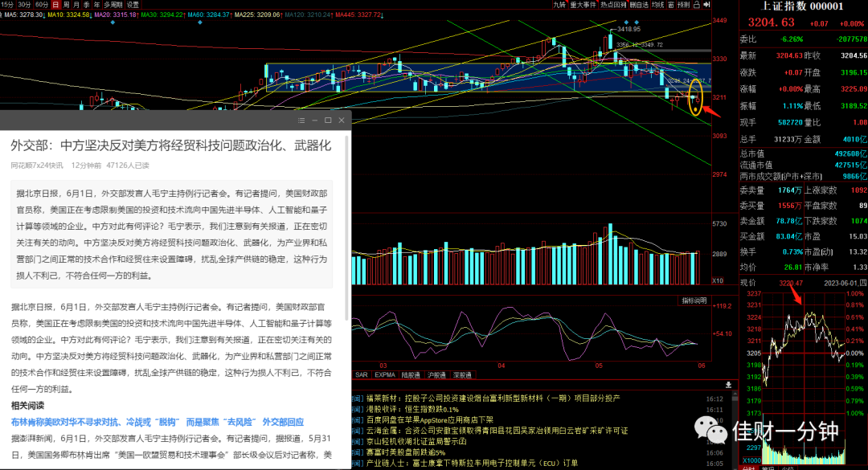The width and height of the screenshot is (868, 470).
Task: Toggle 均线 moving averages
Action: pyautogui.click(x=657, y=5)
